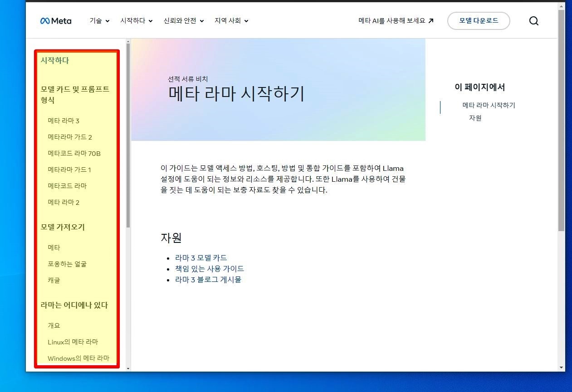The width and height of the screenshot is (572, 392).
Task: Select 모델 카드 및 프롬프트 형식 sidebar heading
Action: [75, 95]
